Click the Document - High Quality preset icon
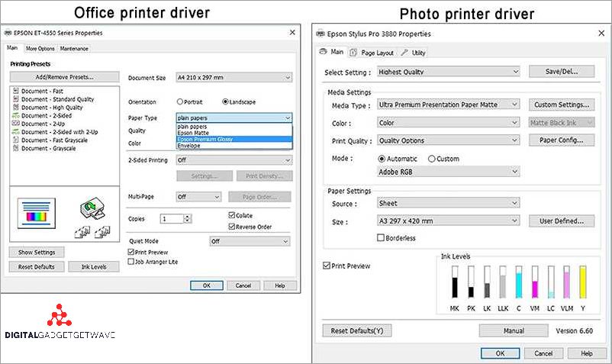 15,107
